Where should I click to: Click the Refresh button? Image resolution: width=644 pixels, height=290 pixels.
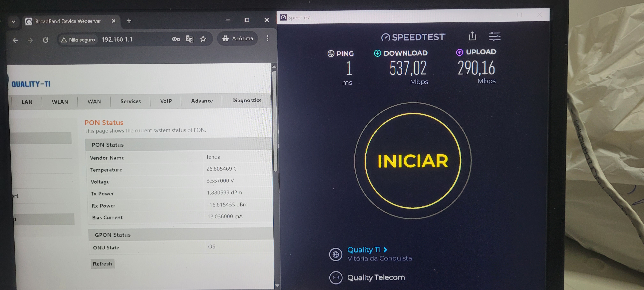click(103, 264)
